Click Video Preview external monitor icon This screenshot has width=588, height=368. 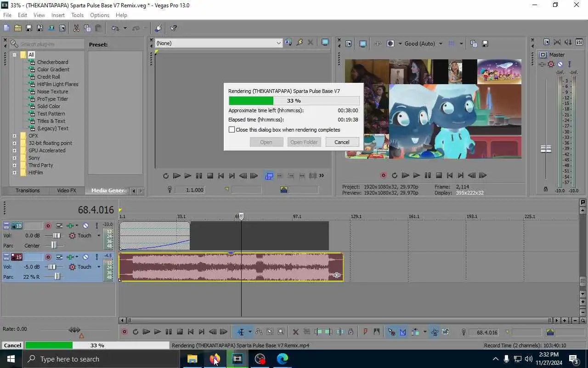pyautogui.click(x=363, y=44)
